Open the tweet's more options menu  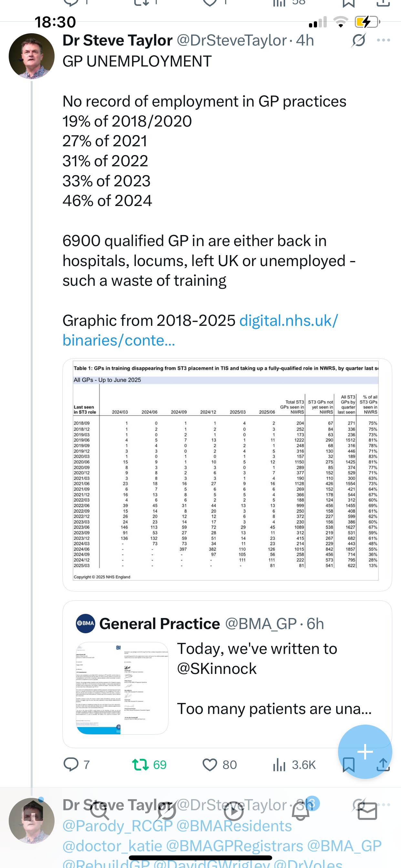click(x=384, y=40)
